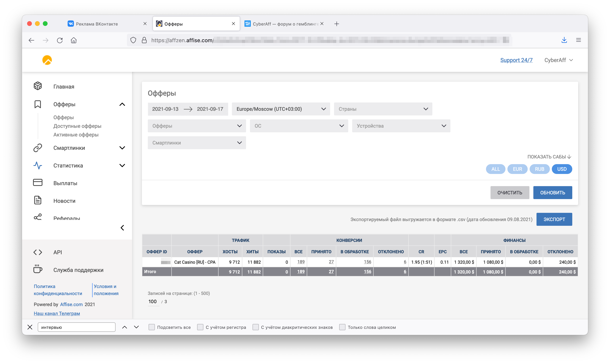
Task: Expand the Europe/Moscow timezone dropdown
Action: click(x=281, y=109)
